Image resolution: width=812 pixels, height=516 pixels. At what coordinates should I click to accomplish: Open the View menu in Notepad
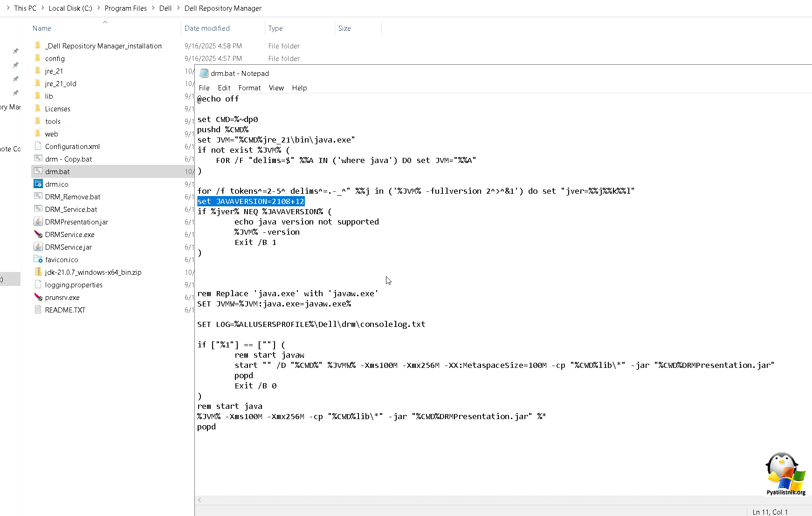[x=276, y=88]
